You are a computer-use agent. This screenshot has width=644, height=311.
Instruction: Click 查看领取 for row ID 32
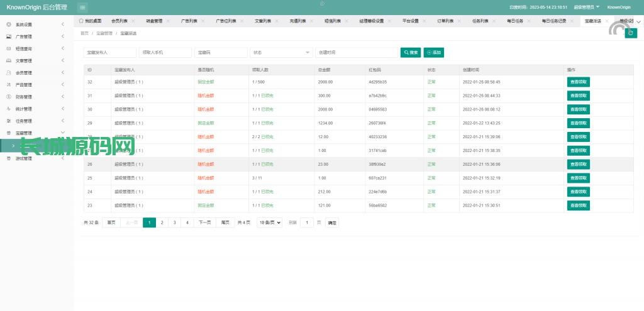coord(578,82)
